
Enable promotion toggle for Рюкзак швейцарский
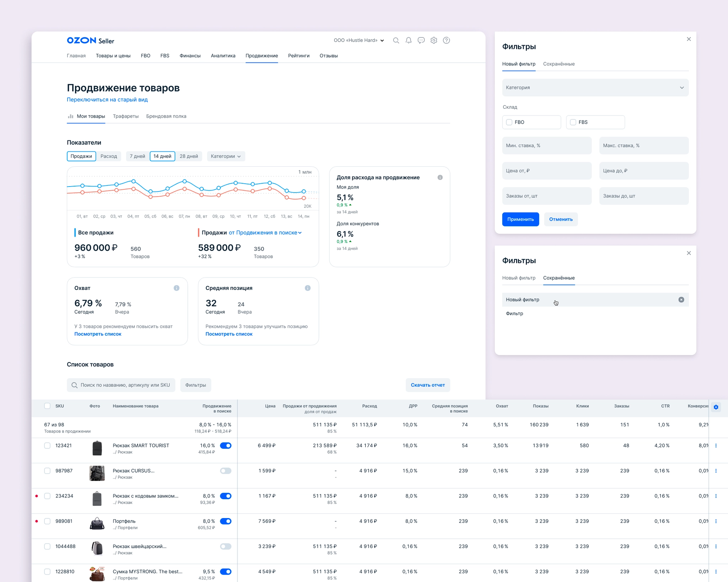click(226, 546)
